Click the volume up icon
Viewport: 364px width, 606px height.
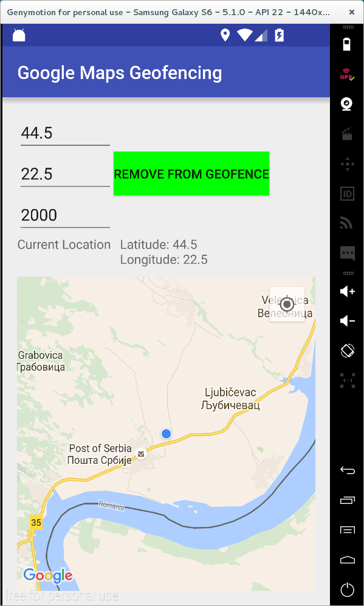[347, 291]
